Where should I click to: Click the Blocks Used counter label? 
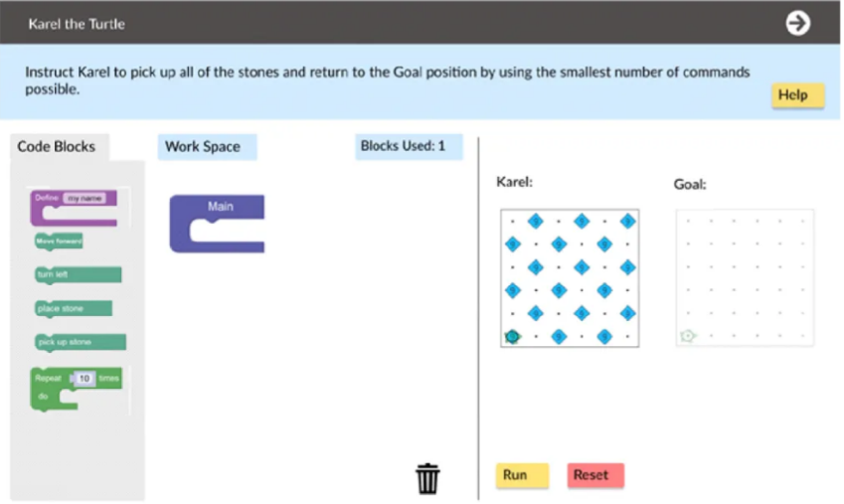404,147
